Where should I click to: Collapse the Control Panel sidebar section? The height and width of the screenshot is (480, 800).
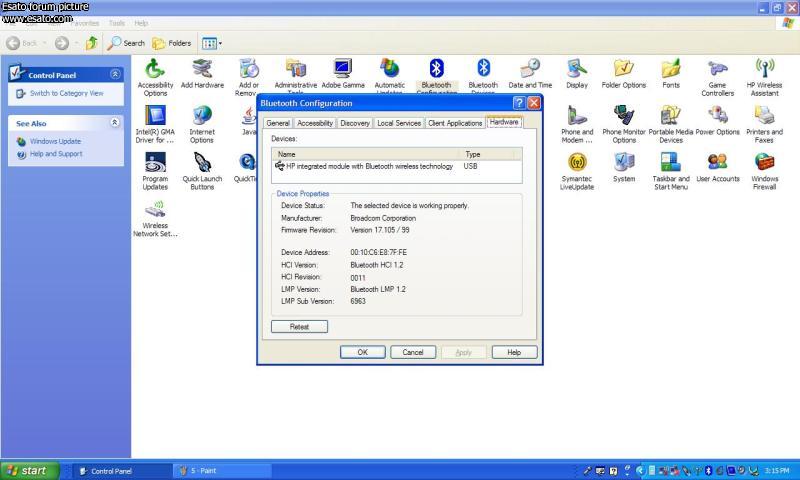(x=114, y=75)
